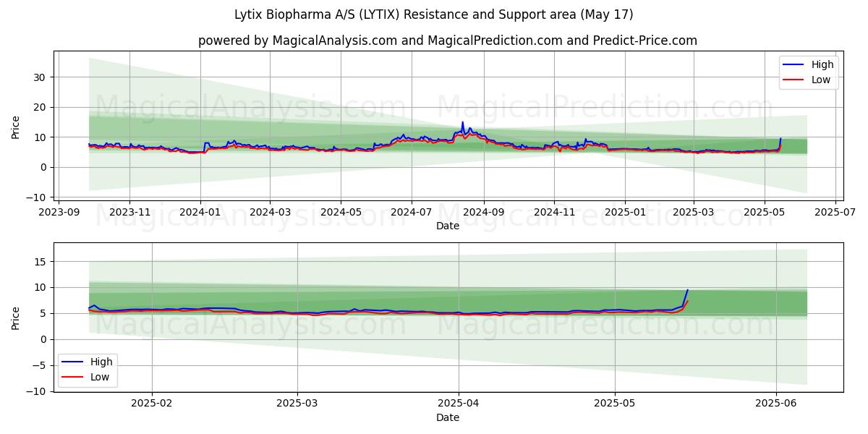
Task: Click the 'Price' y-axis label of bottom chart
Action: pos(16,318)
